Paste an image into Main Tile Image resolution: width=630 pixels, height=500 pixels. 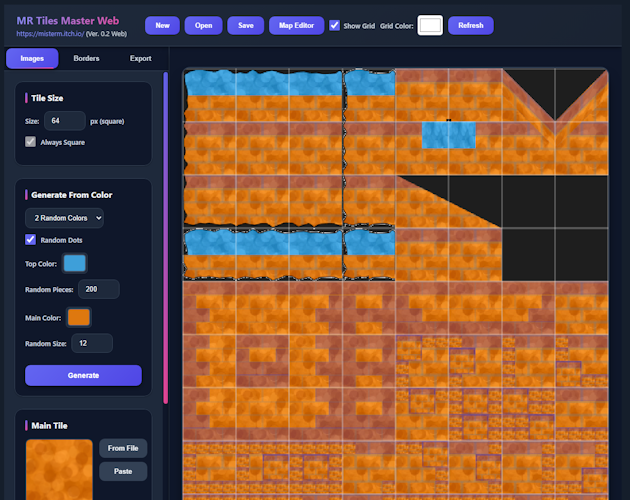pos(123,471)
